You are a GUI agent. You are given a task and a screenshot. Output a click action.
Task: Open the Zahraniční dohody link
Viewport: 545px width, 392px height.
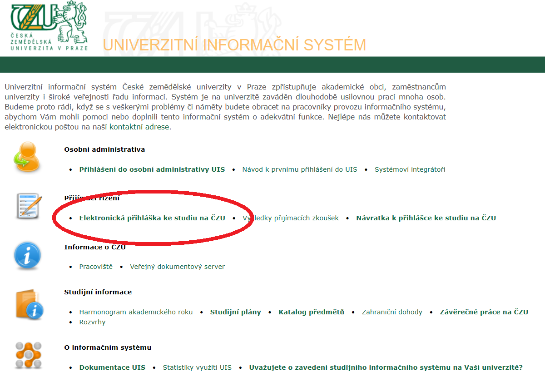tap(392, 312)
